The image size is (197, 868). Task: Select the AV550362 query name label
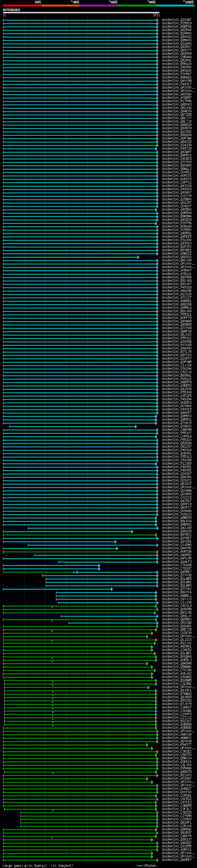pyautogui.click(x=11, y=10)
